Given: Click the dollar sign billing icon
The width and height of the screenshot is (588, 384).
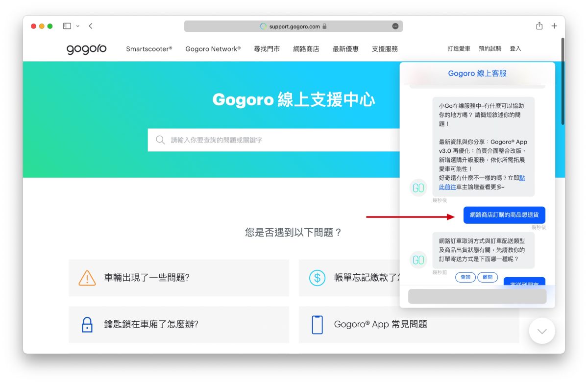Looking at the screenshot, I should [x=317, y=278].
